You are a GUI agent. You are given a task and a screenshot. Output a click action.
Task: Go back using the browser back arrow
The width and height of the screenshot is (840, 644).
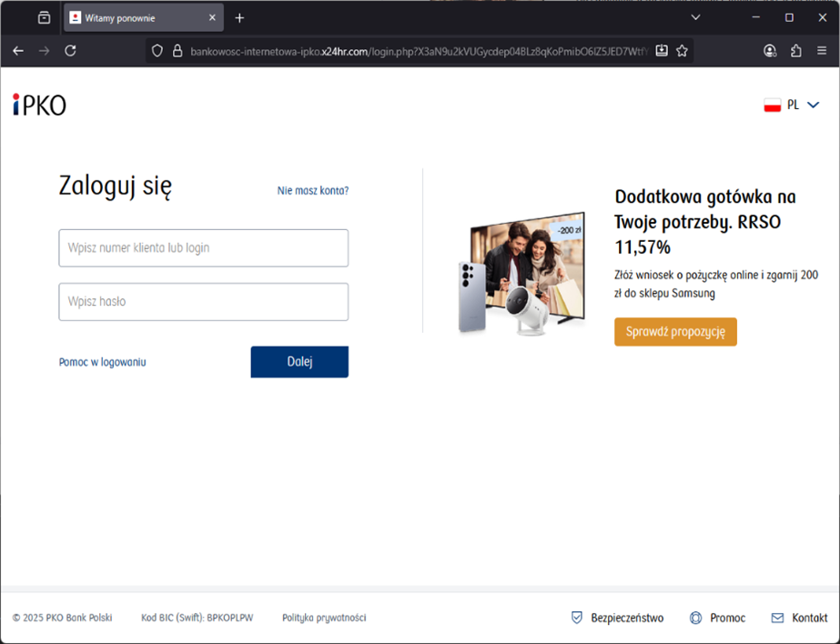(18, 51)
